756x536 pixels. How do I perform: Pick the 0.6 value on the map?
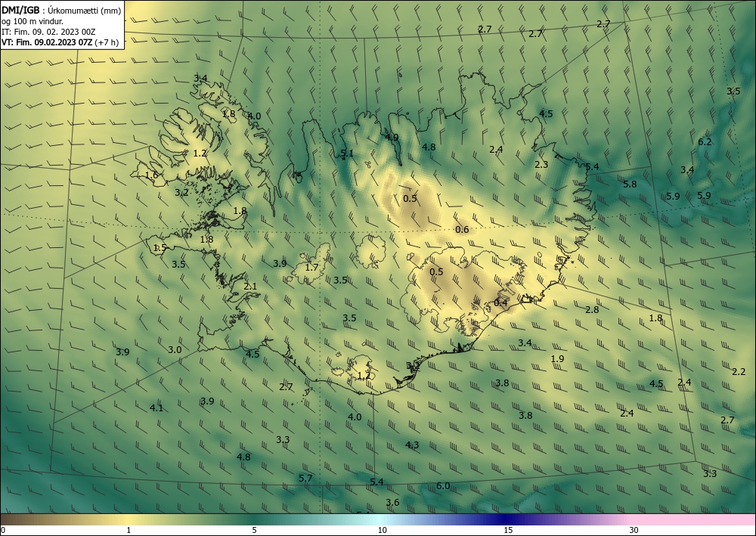(462, 229)
